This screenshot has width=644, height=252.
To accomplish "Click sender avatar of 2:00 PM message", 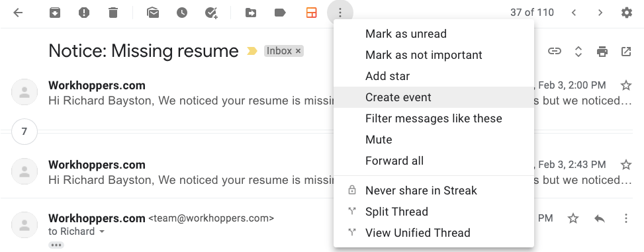I will [x=24, y=93].
